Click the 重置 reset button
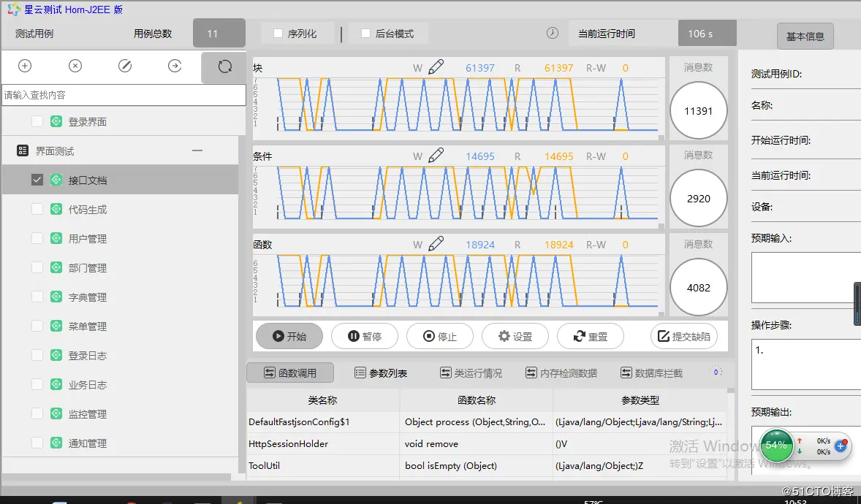Viewport: 861px width, 504px height. [591, 336]
